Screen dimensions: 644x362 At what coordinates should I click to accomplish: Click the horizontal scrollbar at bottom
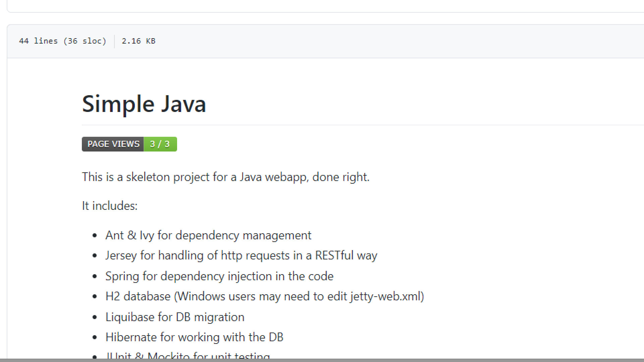tap(322, 360)
